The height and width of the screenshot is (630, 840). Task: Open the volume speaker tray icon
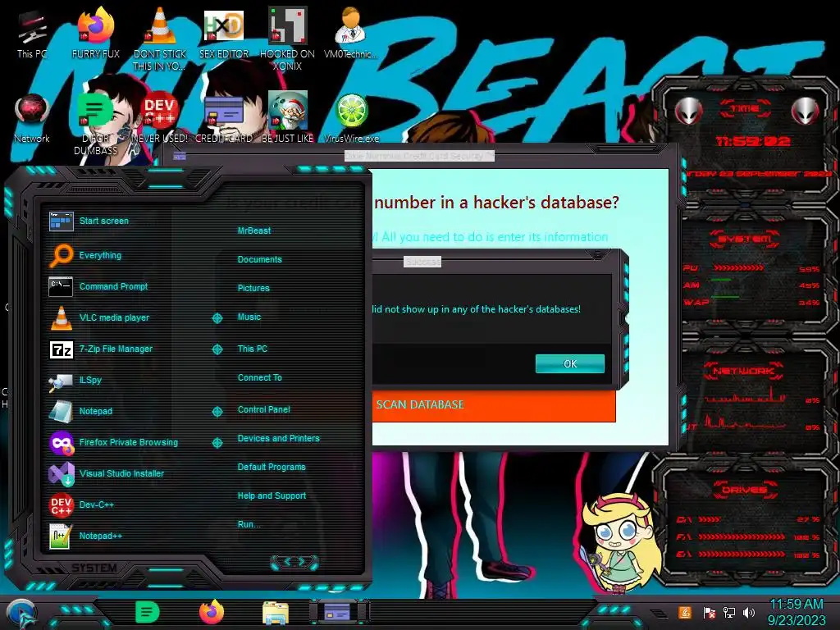tap(749, 612)
